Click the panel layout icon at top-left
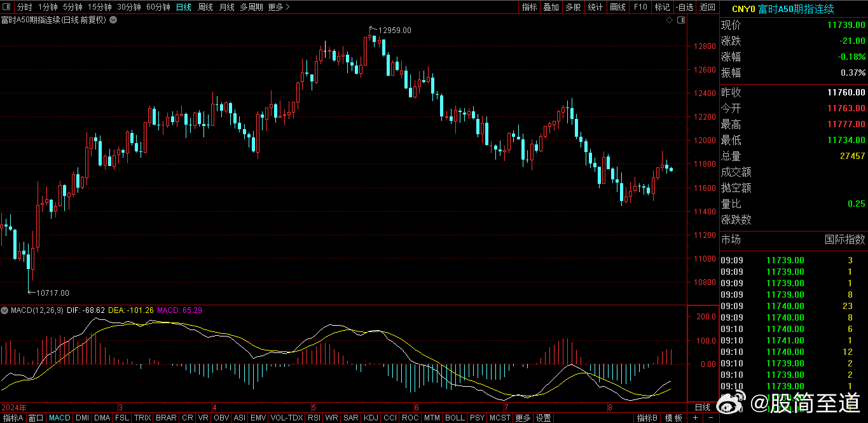Image resolution: width=868 pixels, height=423 pixels. tap(7, 7)
